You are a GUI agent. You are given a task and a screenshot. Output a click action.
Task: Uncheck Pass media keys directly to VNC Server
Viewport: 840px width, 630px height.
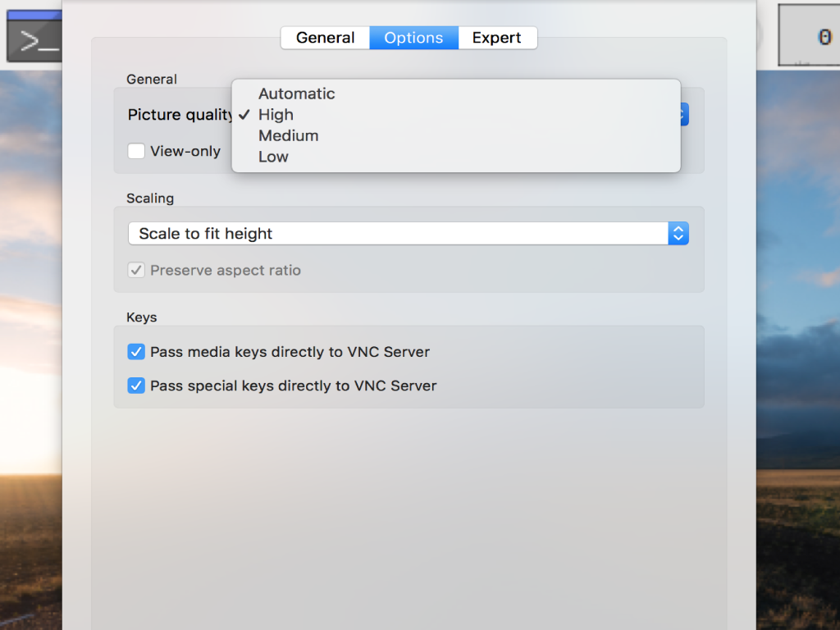[136, 352]
